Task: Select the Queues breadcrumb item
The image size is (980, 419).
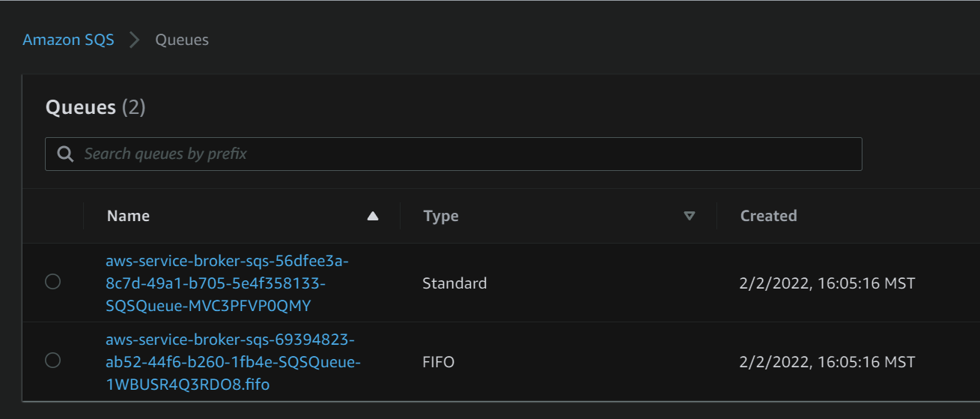Action: pos(182,40)
